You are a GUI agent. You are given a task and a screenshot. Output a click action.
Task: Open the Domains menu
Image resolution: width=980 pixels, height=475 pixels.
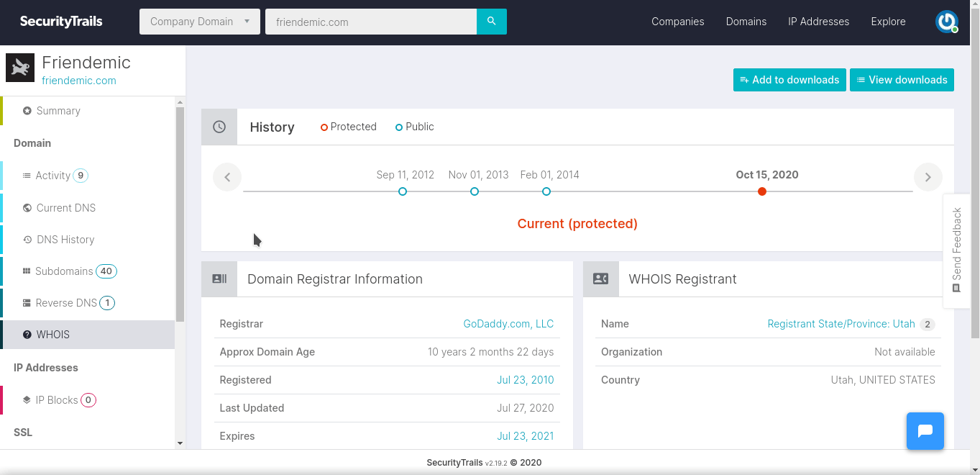tap(746, 22)
